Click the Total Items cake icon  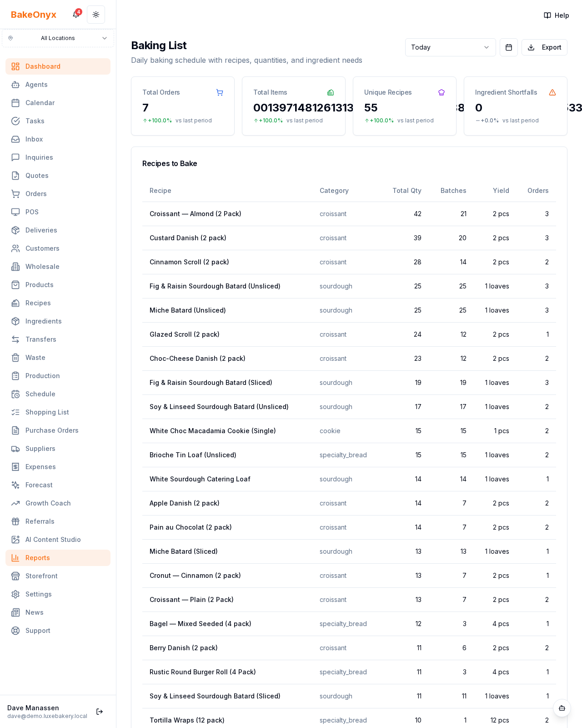331,92
